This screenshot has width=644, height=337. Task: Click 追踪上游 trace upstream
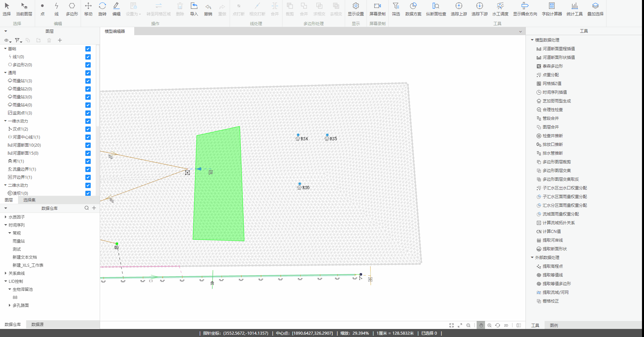coord(459,9)
